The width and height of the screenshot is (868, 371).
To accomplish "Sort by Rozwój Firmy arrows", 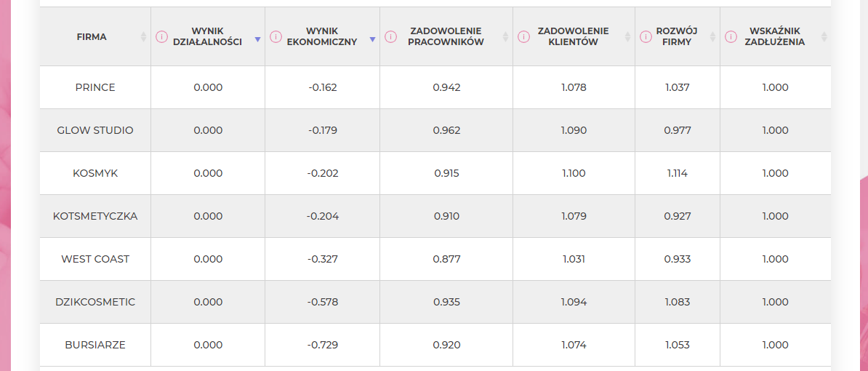I will tap(713, 37).
